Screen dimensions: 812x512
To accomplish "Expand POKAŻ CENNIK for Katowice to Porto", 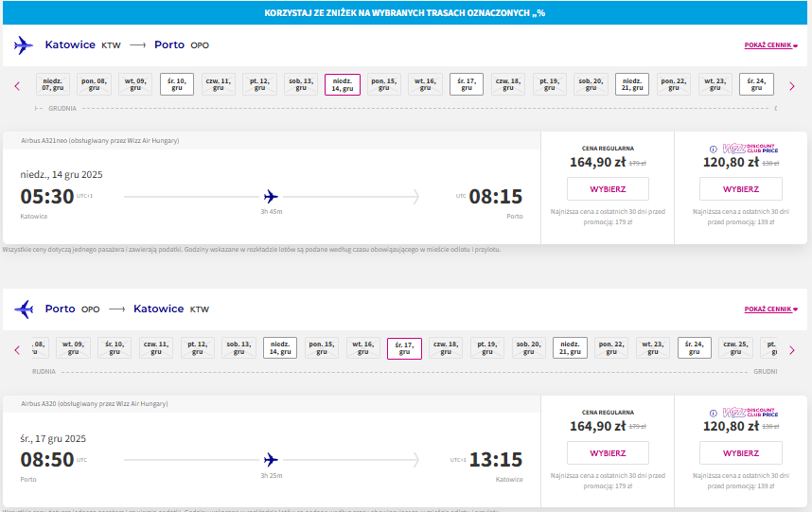I will pyautogui.click(x=770, y=45).
